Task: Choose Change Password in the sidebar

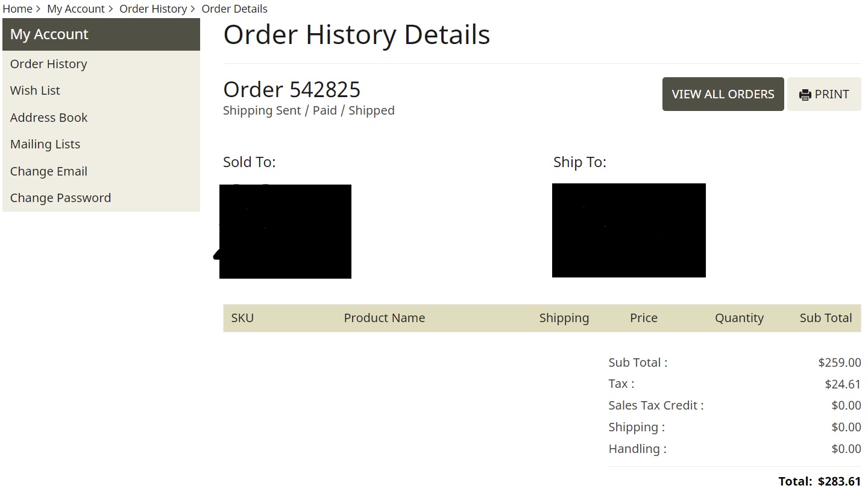Action: tap(60, 198)
